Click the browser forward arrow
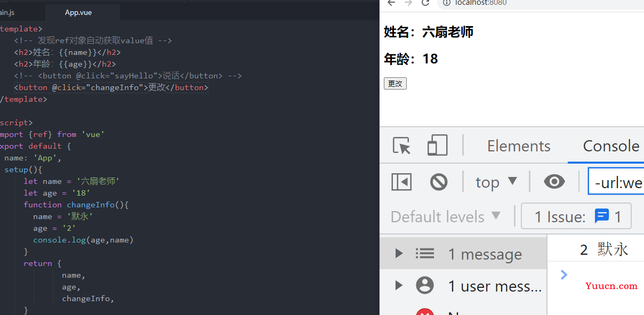Viewport: 644px width, 315px height. (408, 3)
